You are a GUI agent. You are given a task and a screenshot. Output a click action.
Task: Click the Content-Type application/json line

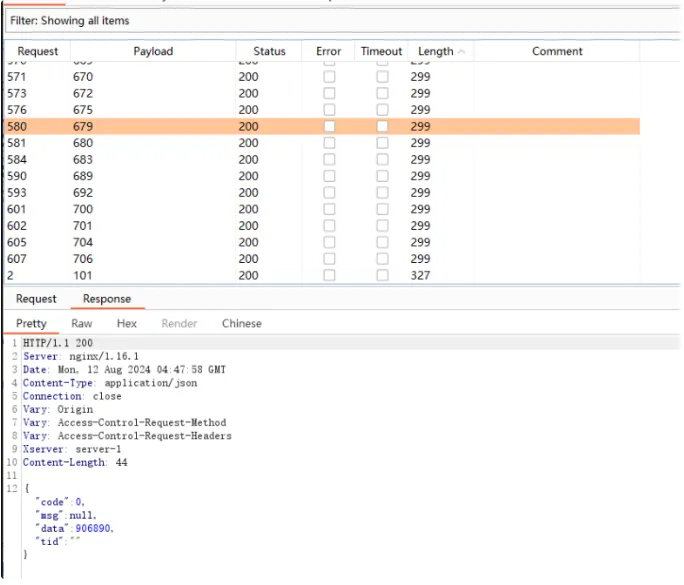[110, 383]
